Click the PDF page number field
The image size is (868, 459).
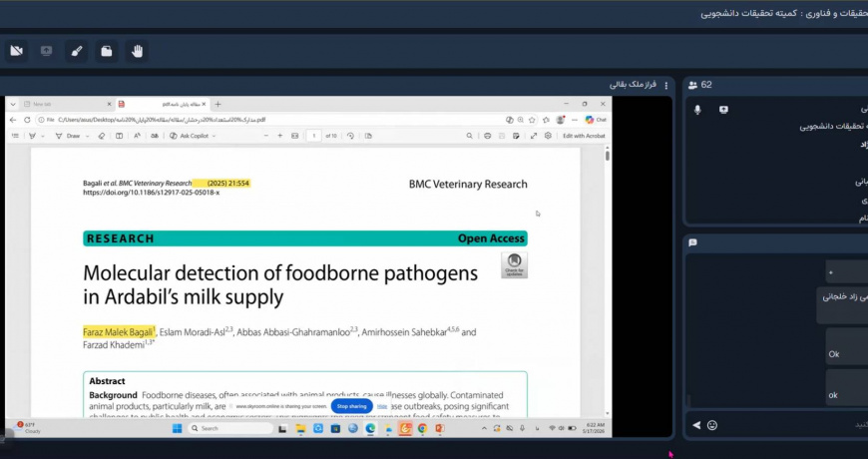pyautogui.click(x=314, y=136)
